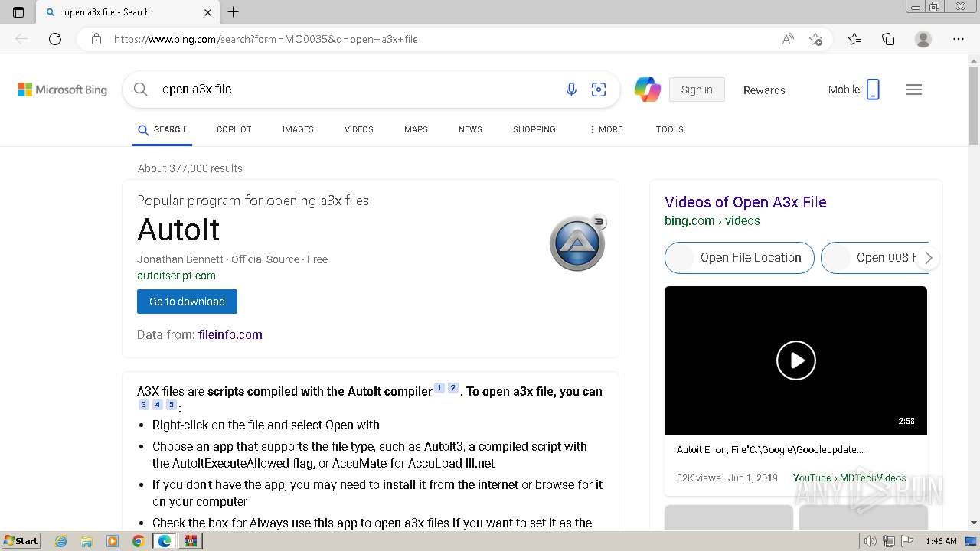
Task: Open the autoitscript.com link
Action: 176,275
